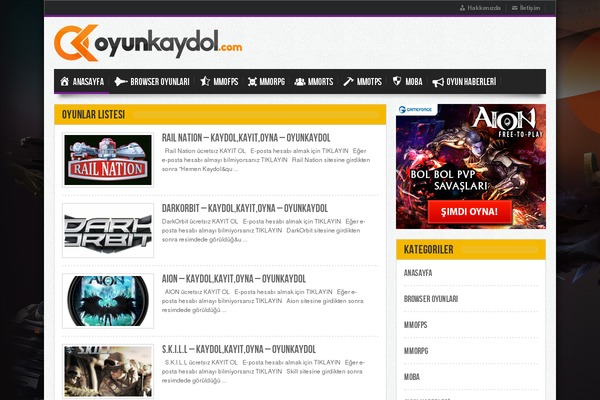This screenshot has height=400, width=600.
Task: Select ANASAYFA in Kategoriler sidebar
Action: tap(418, 273)
